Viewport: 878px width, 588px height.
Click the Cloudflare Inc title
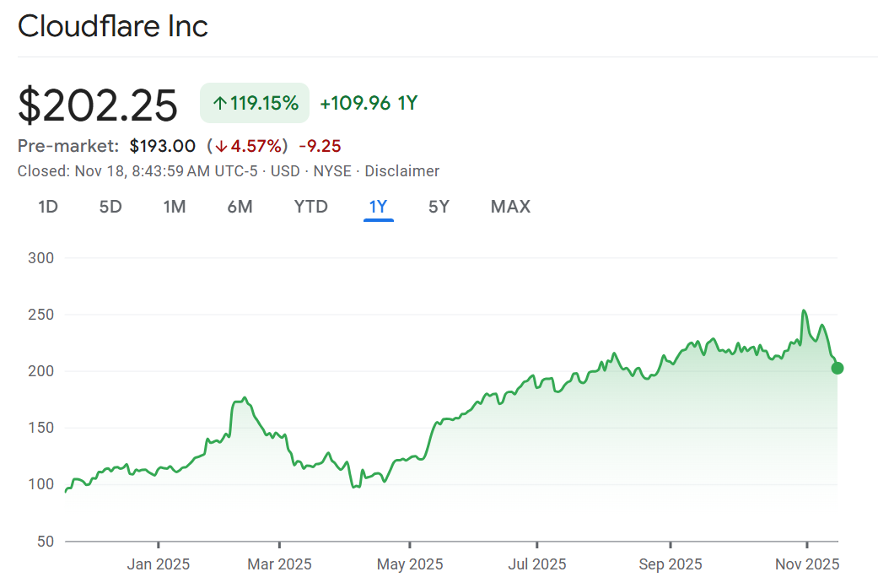(x=113, y=26)
